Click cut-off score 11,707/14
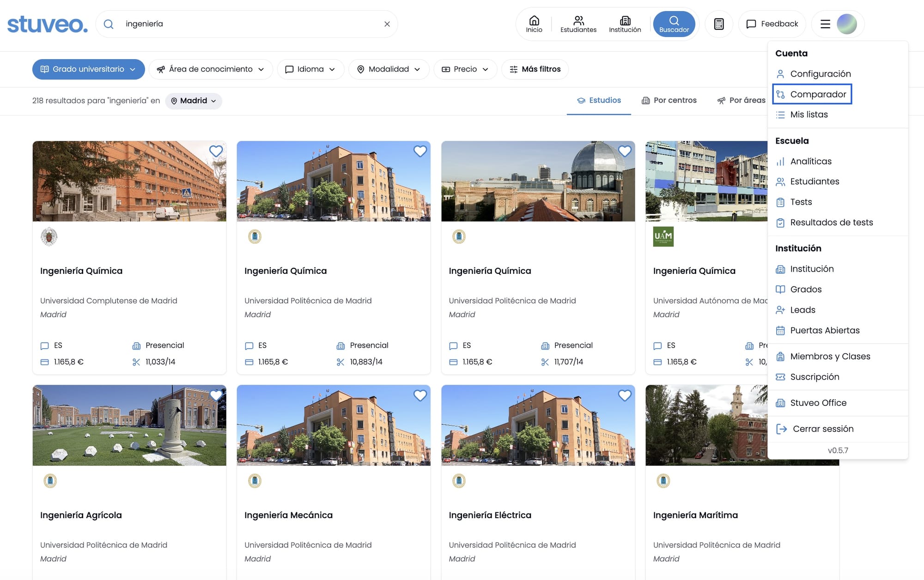The height and width of the screenshot is (580, 924). (x=569, y=362)
